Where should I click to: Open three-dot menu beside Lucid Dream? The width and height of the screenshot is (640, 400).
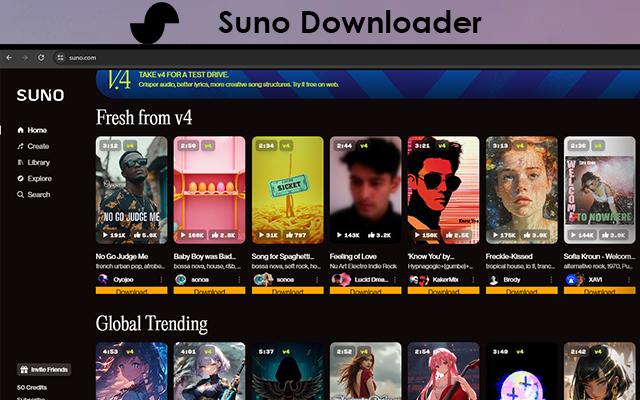pyautogui.click(x=395, y=280)
